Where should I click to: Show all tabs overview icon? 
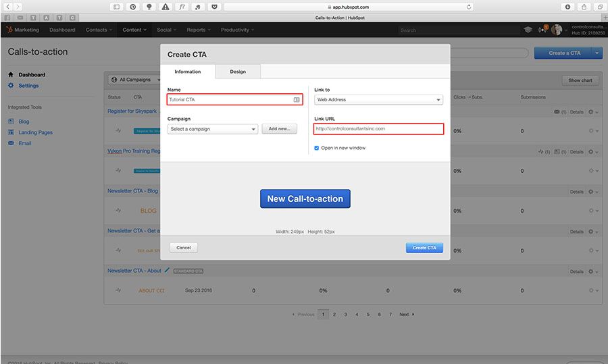600,7
